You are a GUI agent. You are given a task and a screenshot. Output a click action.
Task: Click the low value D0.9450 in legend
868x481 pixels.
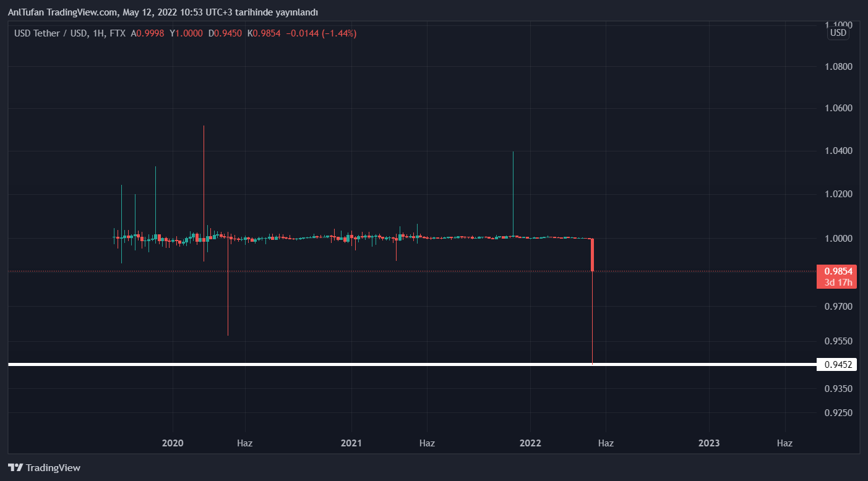pos(225,33)
